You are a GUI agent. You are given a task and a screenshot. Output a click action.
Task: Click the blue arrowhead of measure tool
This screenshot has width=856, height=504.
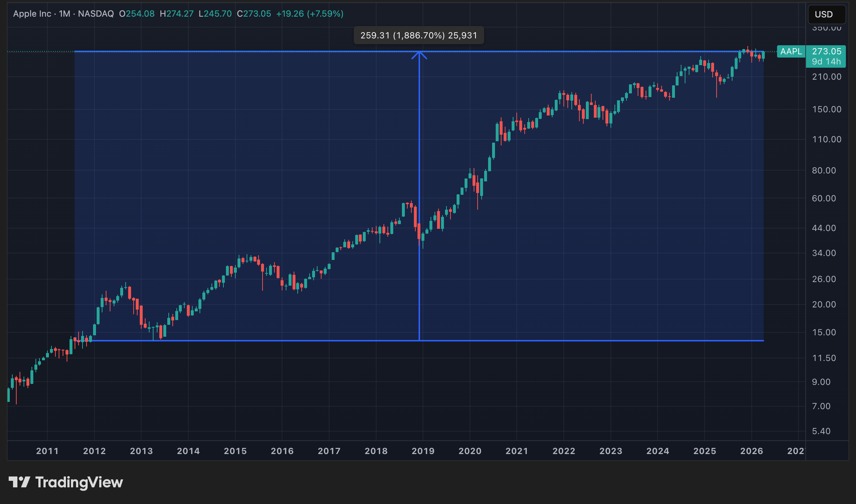419,55
